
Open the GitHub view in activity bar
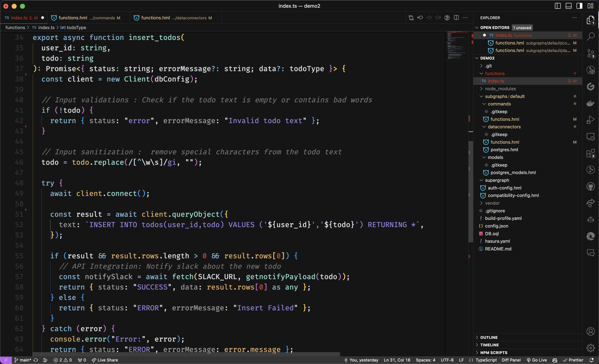coord(590,187)
